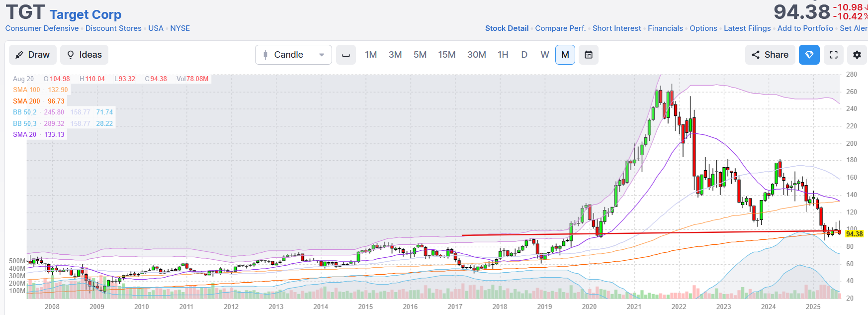The width and height of the screenshot is (868, 315).
Task: Open the Ideas lightbulb button
Action: tap(84, 55)
